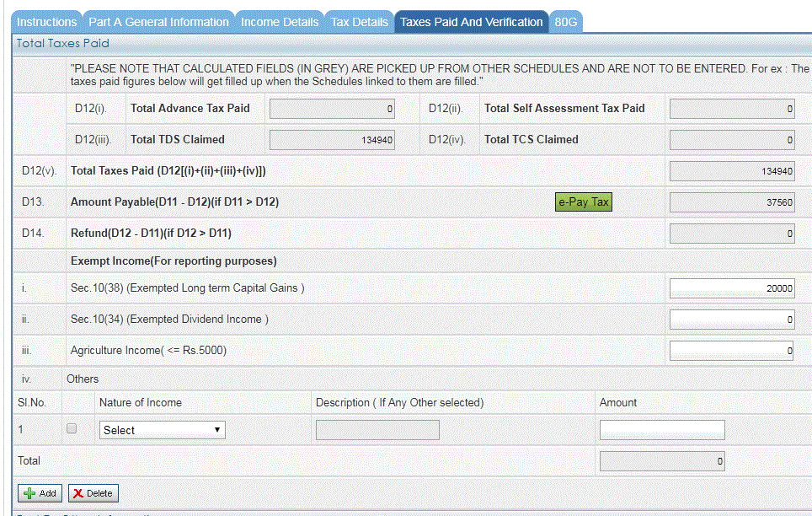812x516 pixels.
Task: Click the Taxes Paid And Verification tab
Action: tap(472, 22)
